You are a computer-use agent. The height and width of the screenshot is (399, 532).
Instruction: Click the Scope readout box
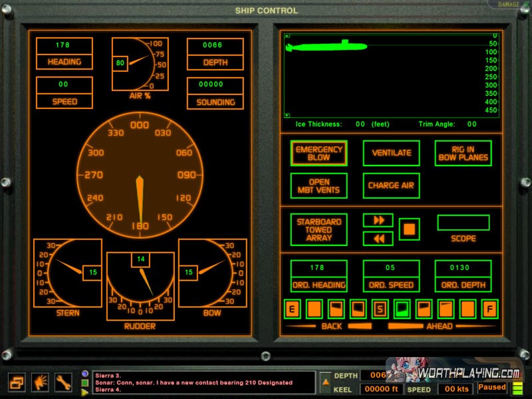click(463, 223)
